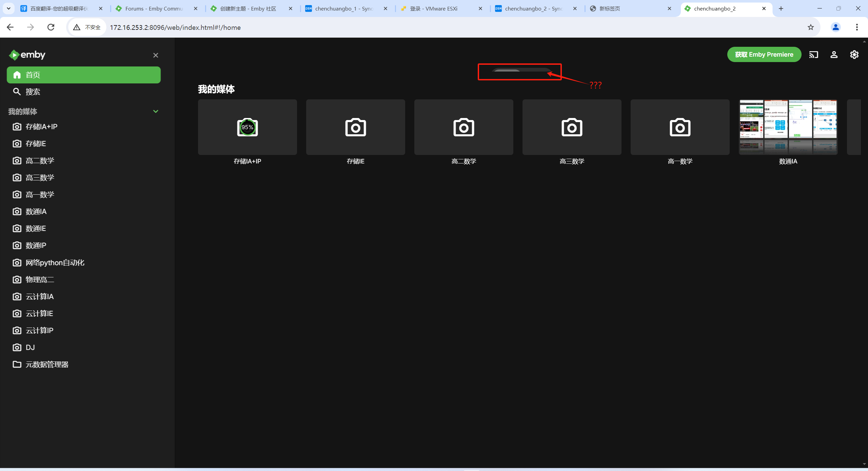Click the 获取 Emby Premiere button
This screenshot has width=868, height=471.
tap(764, 55)
